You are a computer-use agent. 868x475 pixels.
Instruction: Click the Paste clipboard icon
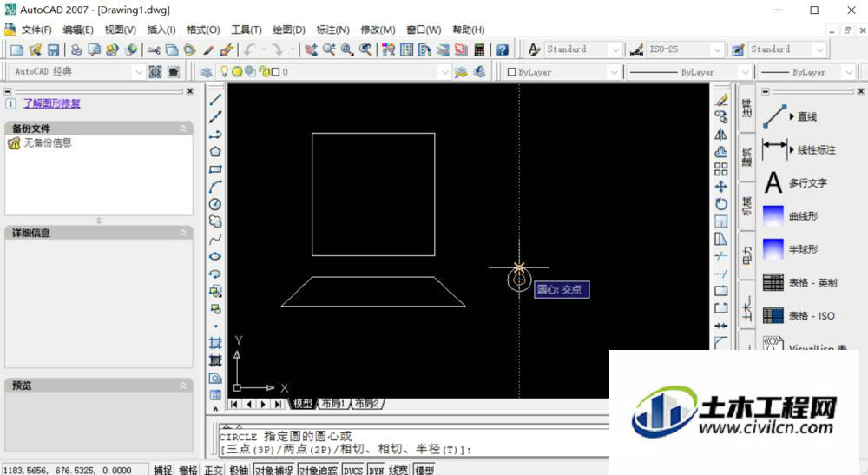[x=190, y=49]
